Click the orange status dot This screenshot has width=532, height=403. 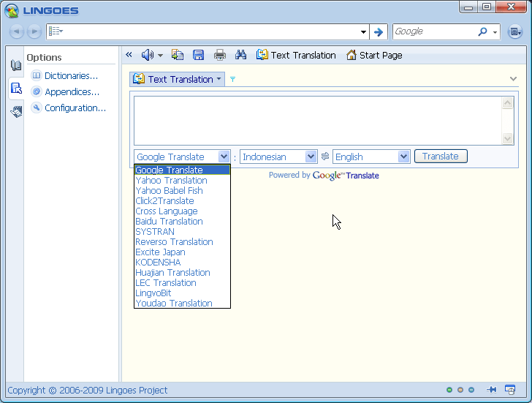460,390
